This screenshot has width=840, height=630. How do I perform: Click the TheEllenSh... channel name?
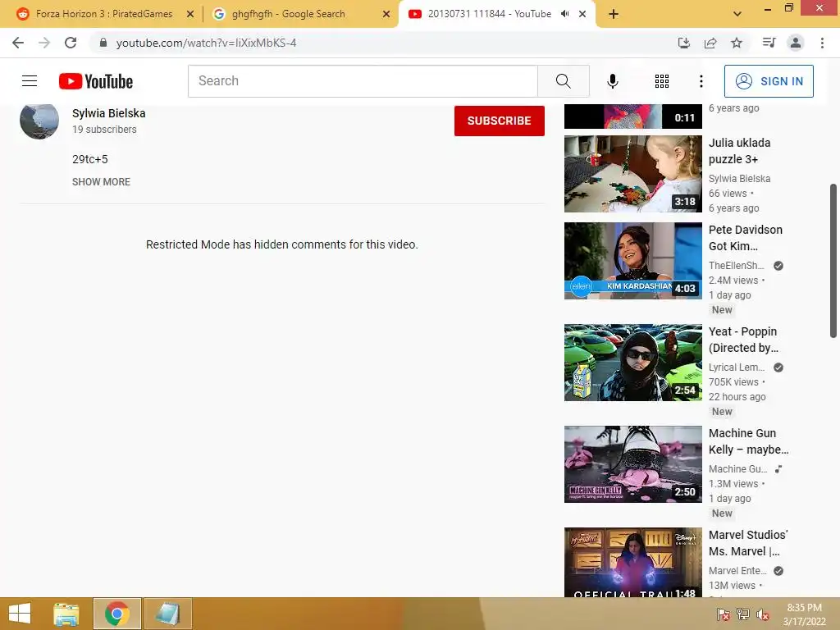[737, 265]
